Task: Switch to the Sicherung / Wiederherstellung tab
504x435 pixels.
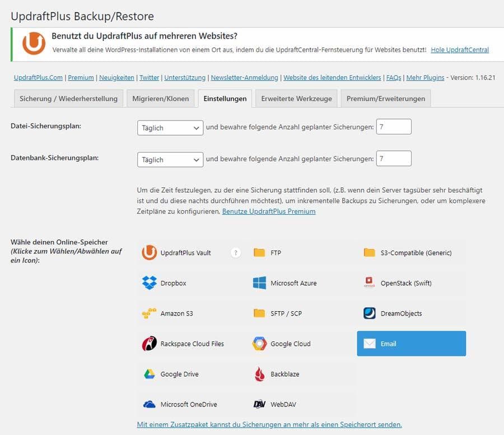Action: pyautogui.click(x=68, y=99)
